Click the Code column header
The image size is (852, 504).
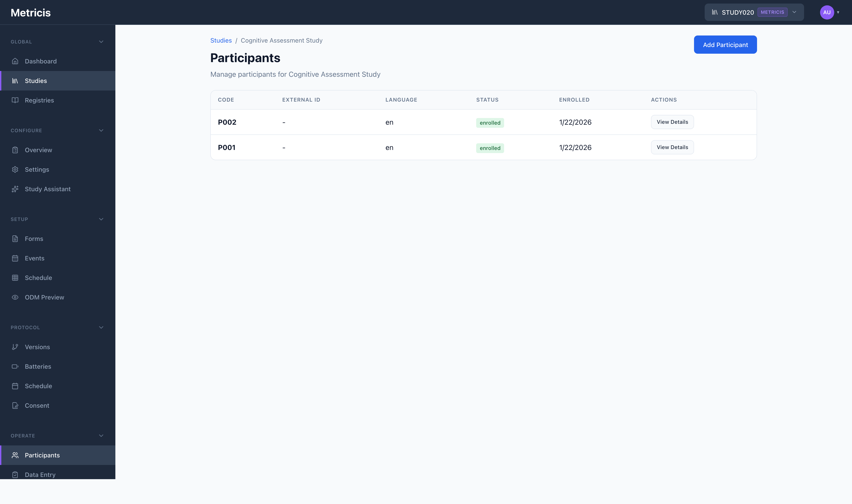click(x=226, y=100)
